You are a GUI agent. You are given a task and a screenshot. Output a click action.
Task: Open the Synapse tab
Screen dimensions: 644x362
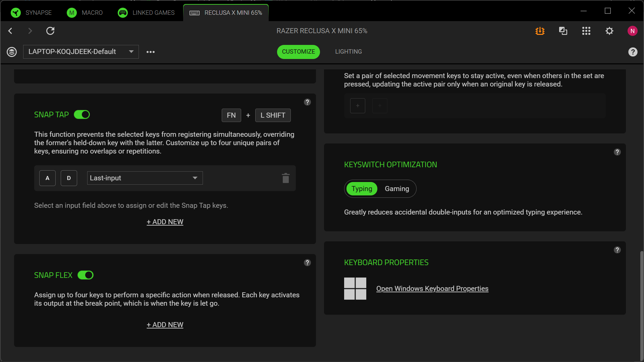[x=31, y=13]
